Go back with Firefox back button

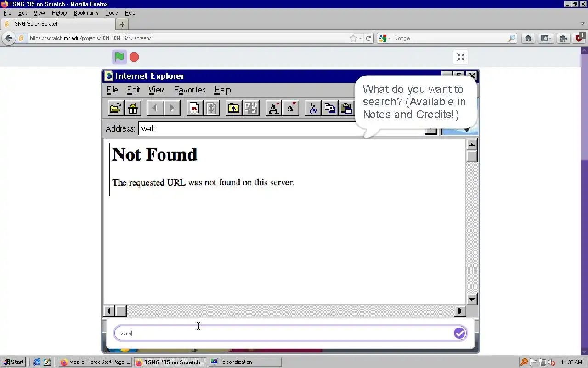tap(8, 38)
